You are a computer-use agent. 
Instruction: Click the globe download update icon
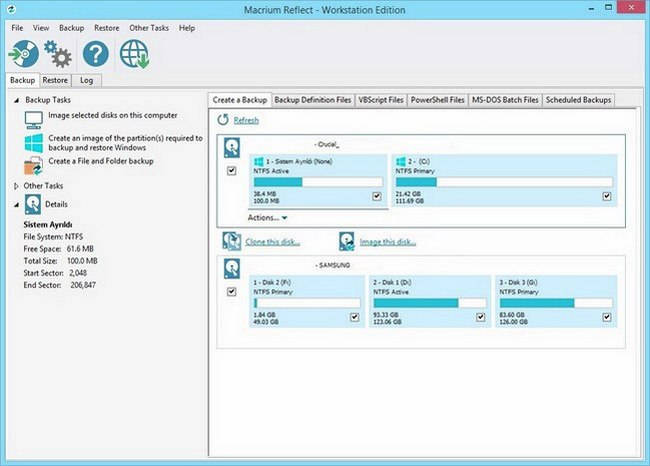coord(134,54)
